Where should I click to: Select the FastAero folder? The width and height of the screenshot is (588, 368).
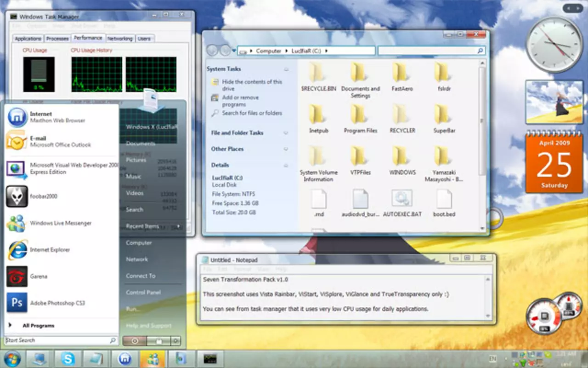coord(403,77)
